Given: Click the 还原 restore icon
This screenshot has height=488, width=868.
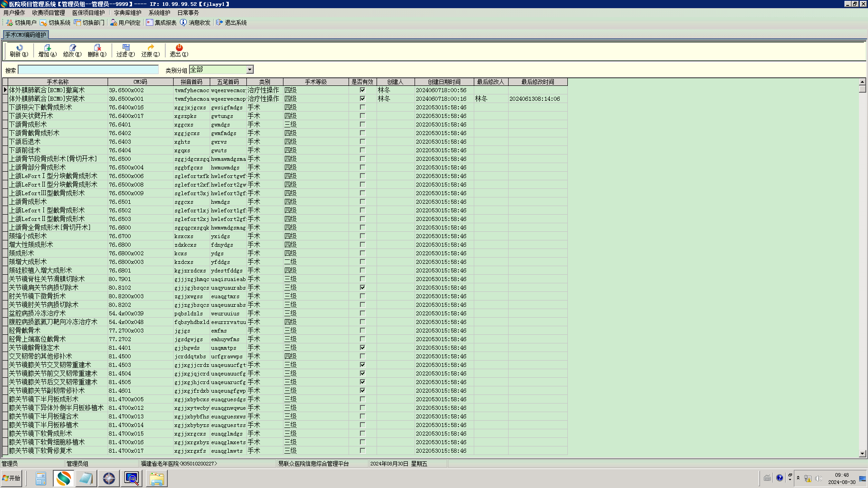Looking at the screenshot, I should click(x=151, y=47).
